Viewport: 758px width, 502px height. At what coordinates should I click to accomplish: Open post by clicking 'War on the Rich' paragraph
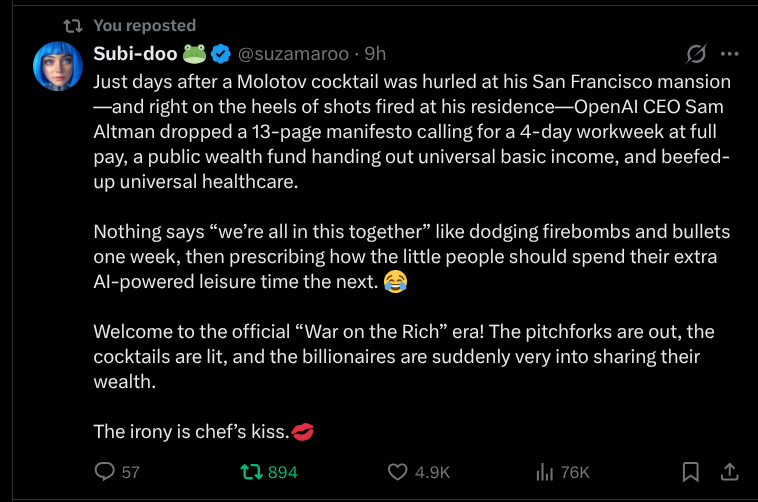click(400, 356)
